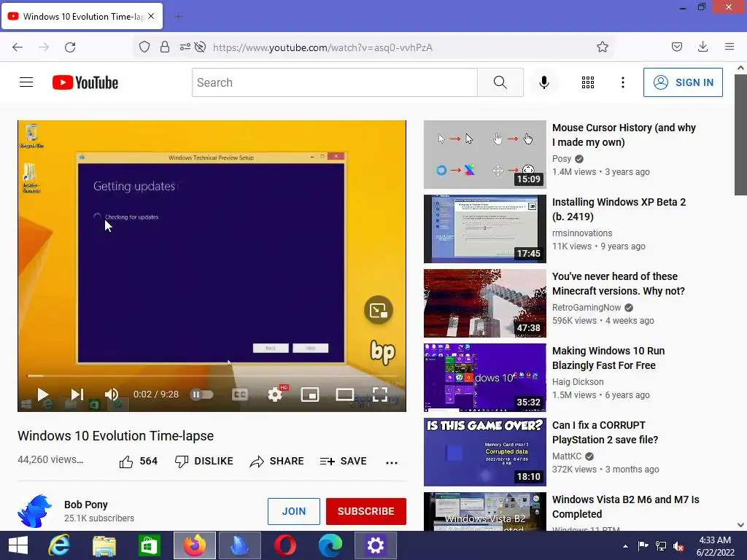The width and height of the screenshot is (747, 560).
Task: Show hidden system tray icons
Action: 625,546
